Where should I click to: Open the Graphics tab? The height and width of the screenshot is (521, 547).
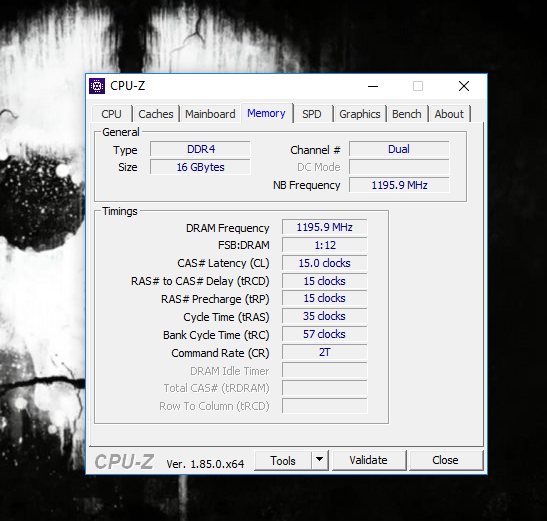tap(360, 114)
